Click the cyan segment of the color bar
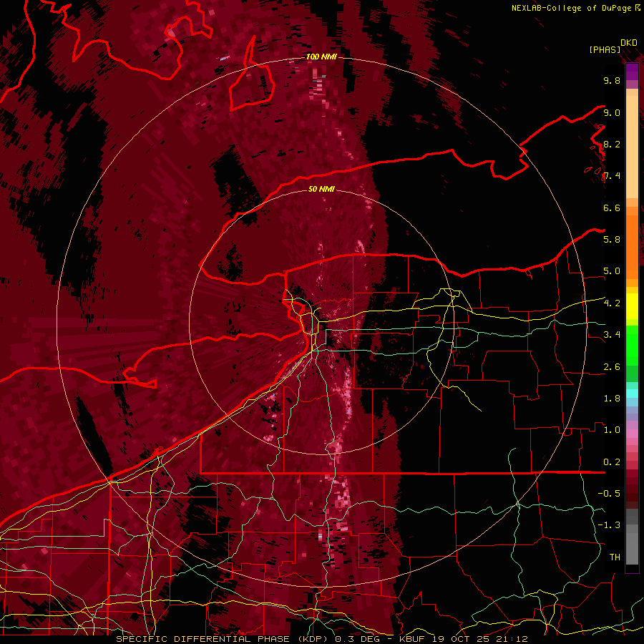The height and width of the screenshot is (644, 644). [632, 394]
